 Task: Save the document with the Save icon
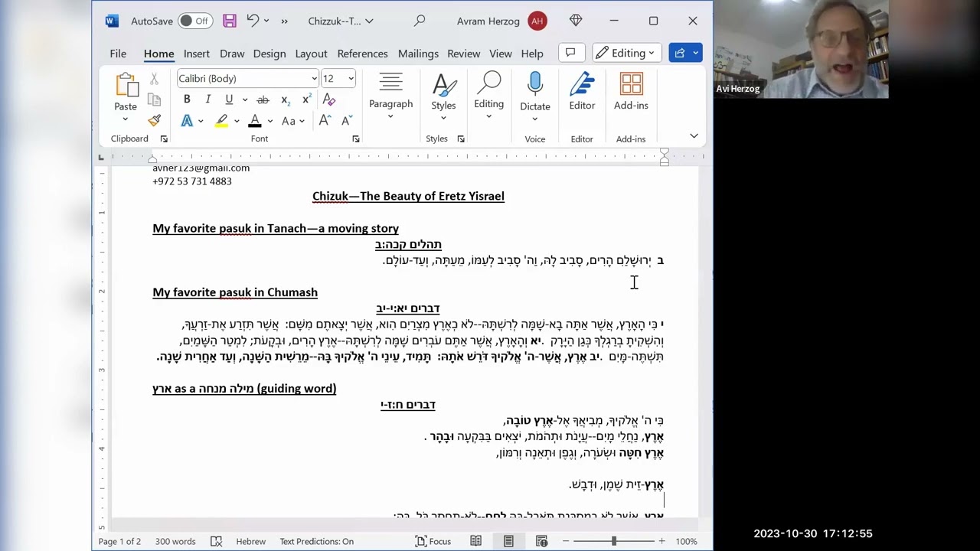[230, 21]
